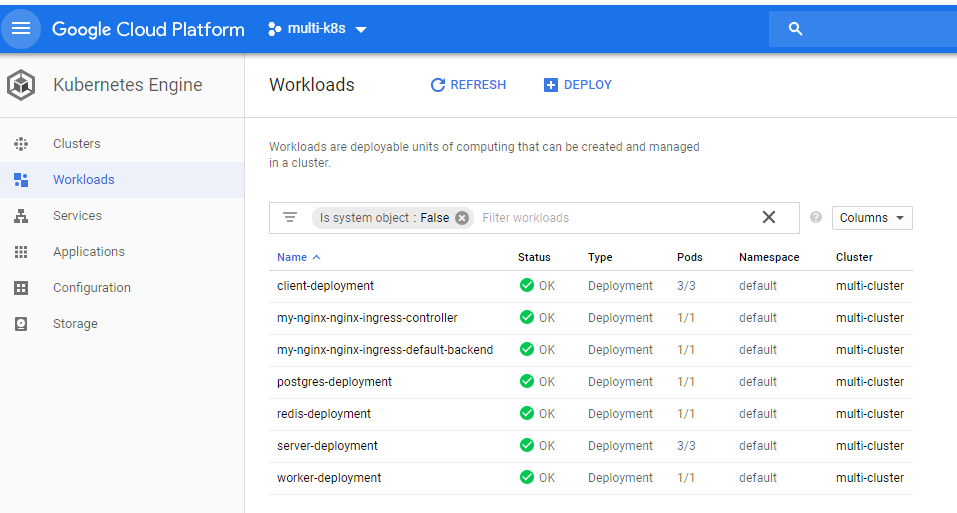The height and width of the screenshot is (513, 957).
Task: Open the filter help question icon
Action: click(x=815, y=218)
